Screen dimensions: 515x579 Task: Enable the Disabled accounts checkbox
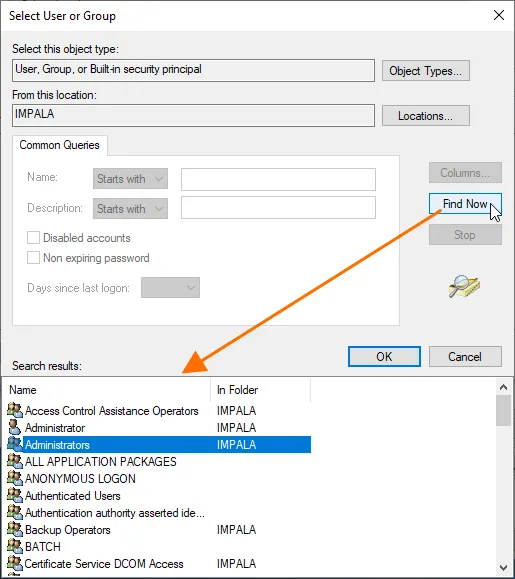tap(33, 238)
